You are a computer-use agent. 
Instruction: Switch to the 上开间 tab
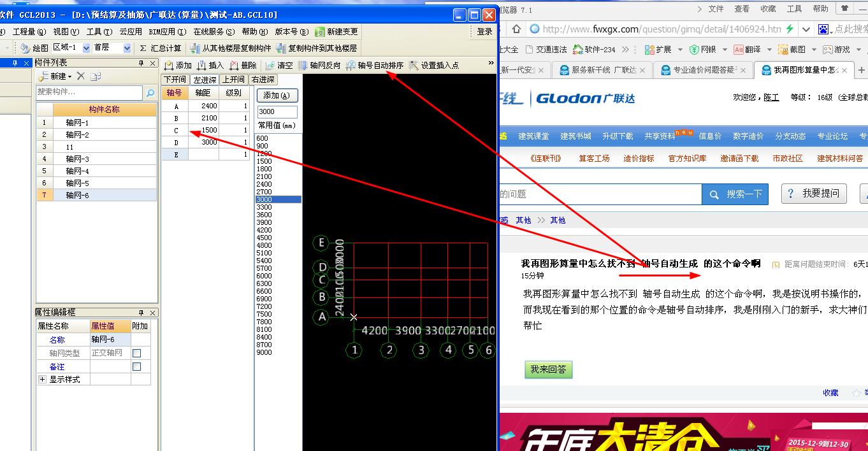point(234,80)
